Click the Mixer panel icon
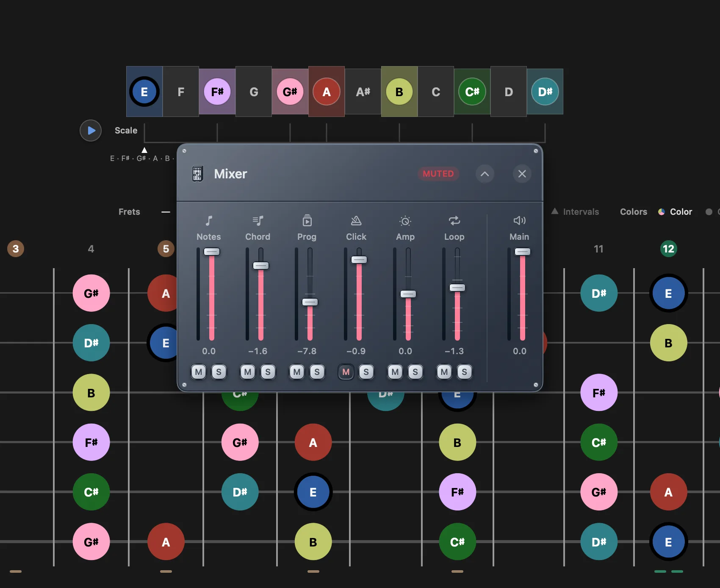The width and height of the screenshot is (720, 588). coord(197,174)
